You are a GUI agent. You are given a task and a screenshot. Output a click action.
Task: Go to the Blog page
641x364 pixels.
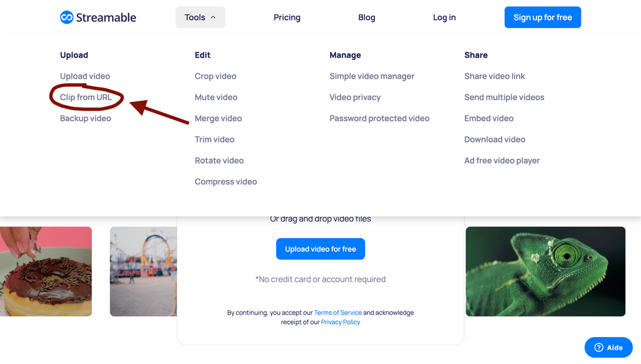pyautogui.click(x=367, y=18)
